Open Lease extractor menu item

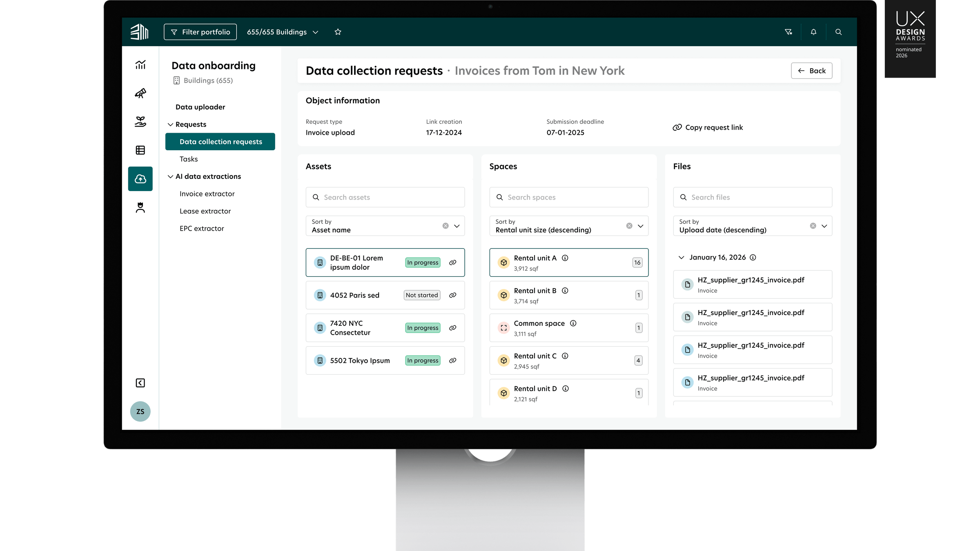pyautogui.click(x=205, y=211)
